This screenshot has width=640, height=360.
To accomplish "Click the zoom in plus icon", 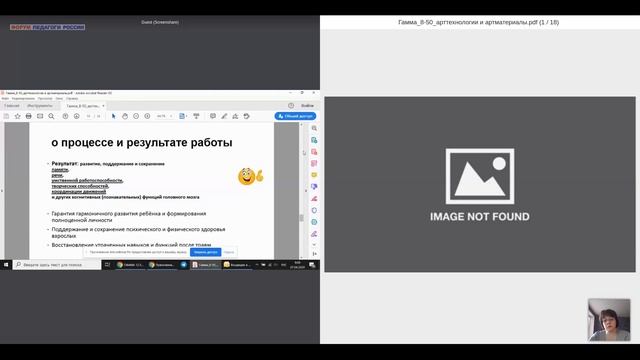I will pyautogui.click(x=147, y=116).
